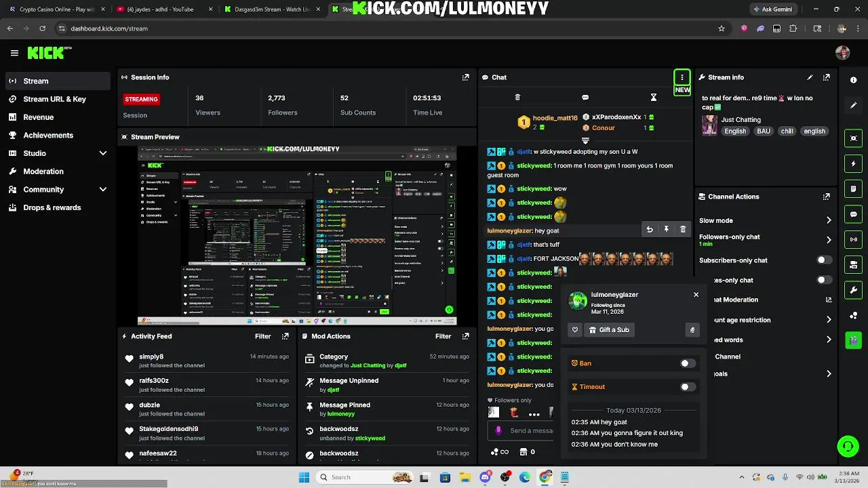Pop out the Stream info panel
Screen dimensions: 868x488
coord(826,77)
